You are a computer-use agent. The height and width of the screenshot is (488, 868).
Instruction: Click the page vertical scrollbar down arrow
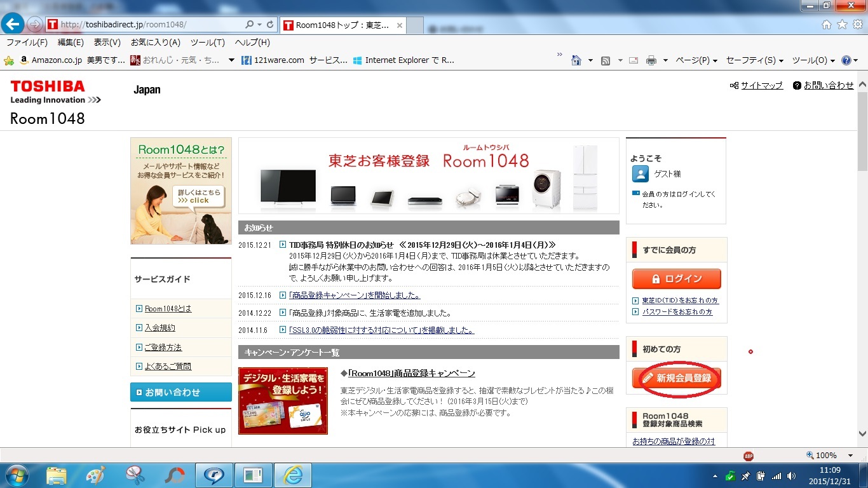862,434
